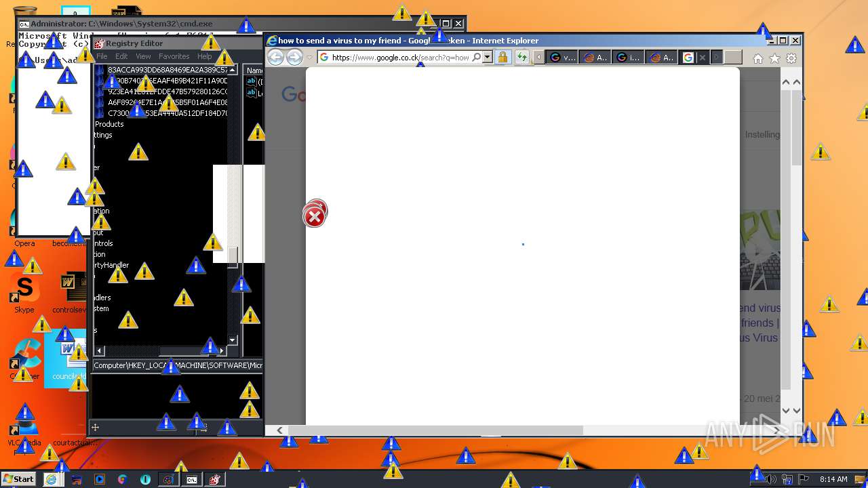The image size is (868, 488).
Task: Open the VLC media player shortcut
Action: point(24,426)
